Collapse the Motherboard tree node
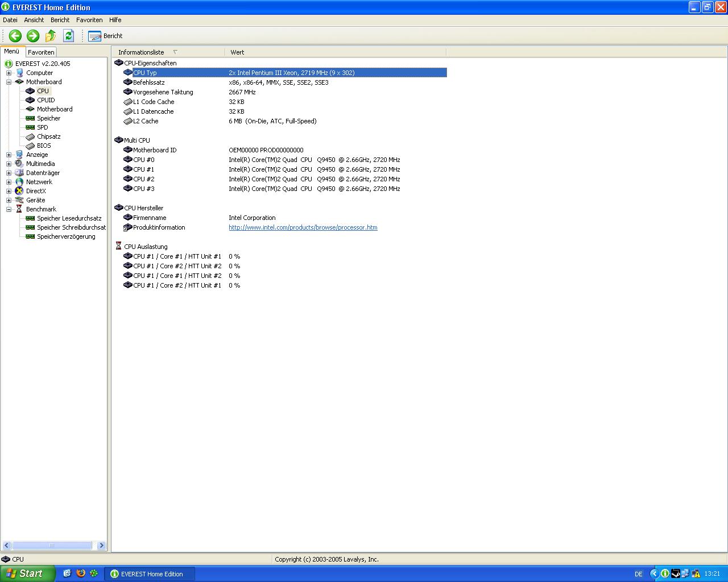The height and width of the screenshot is (582, 728). (9, 82)
